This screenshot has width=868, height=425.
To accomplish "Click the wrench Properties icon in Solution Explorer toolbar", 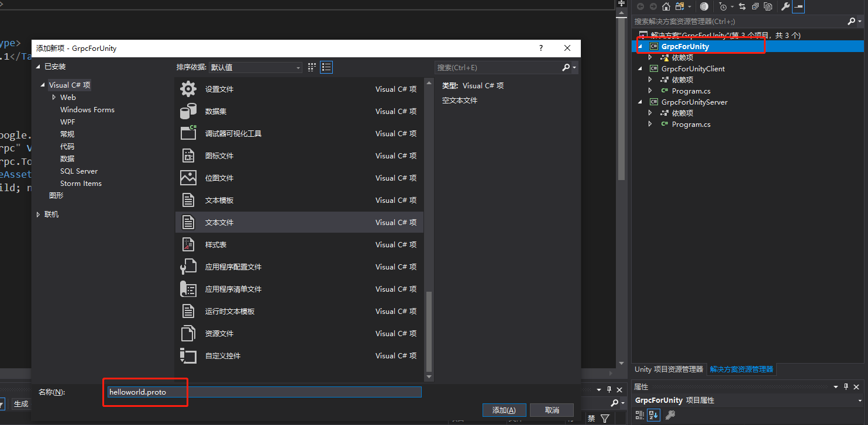I will pos(786,6).
